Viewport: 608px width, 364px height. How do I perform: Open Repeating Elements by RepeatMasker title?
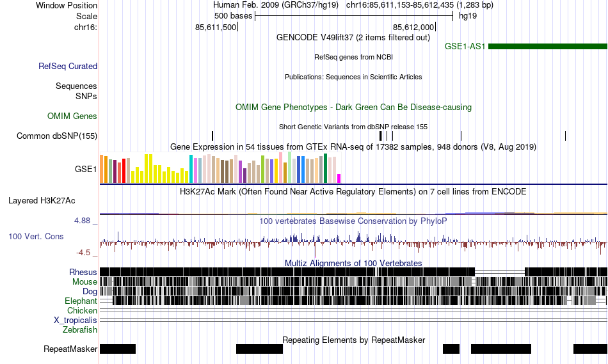point(353,340)
